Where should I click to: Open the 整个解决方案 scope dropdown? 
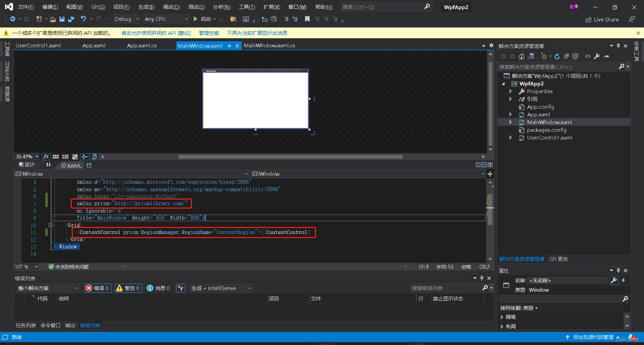click(x=48, y=288)
